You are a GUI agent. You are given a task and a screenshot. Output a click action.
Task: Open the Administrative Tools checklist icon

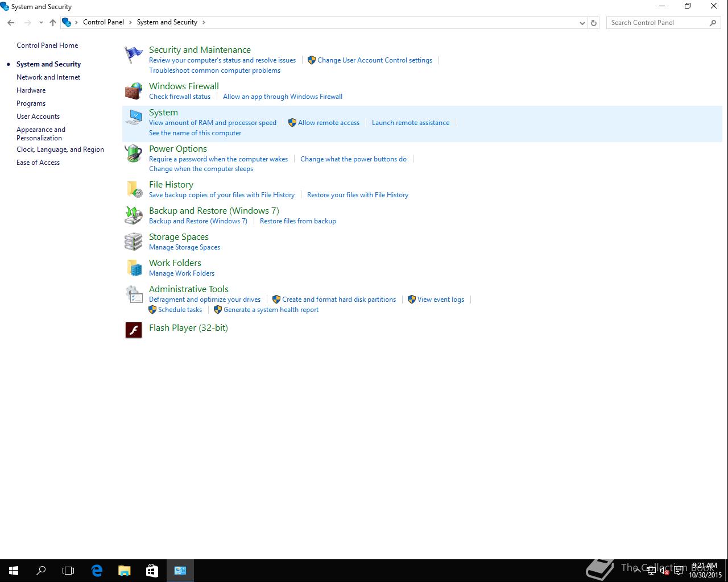(x=134, y=294)
